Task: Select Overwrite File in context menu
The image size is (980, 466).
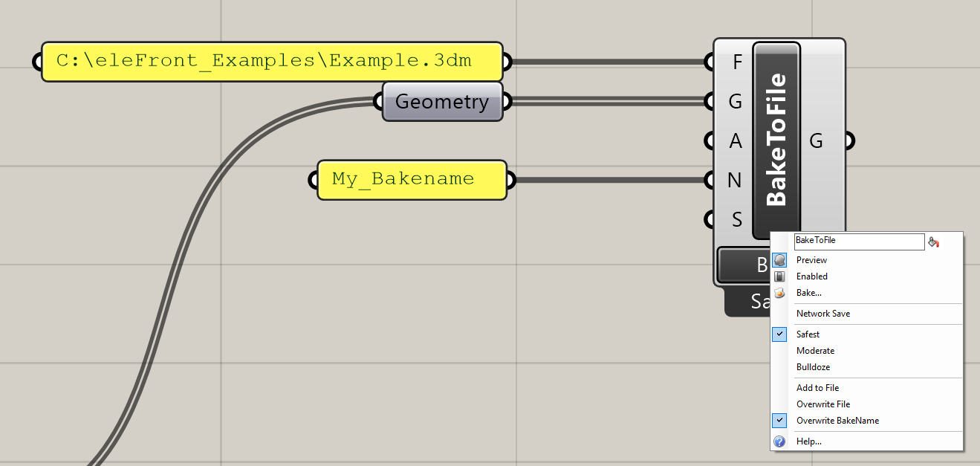Action: coord(822,404)
